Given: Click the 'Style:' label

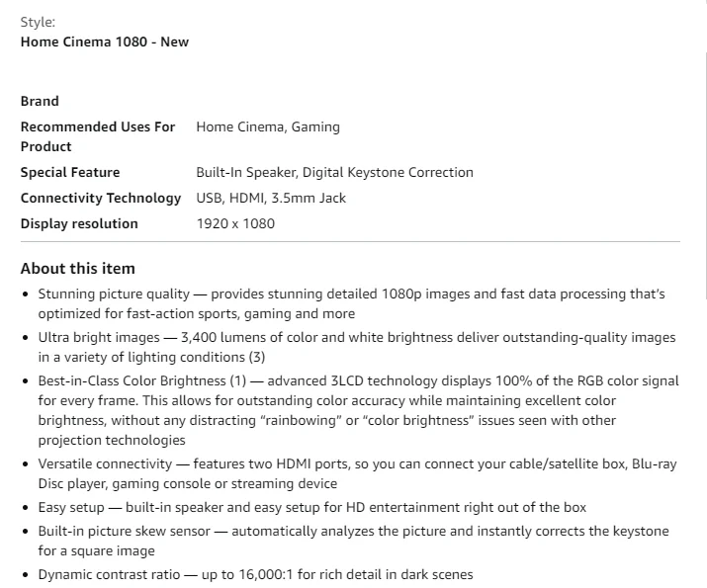Looking at the screenshot, I should click(38, 22).
